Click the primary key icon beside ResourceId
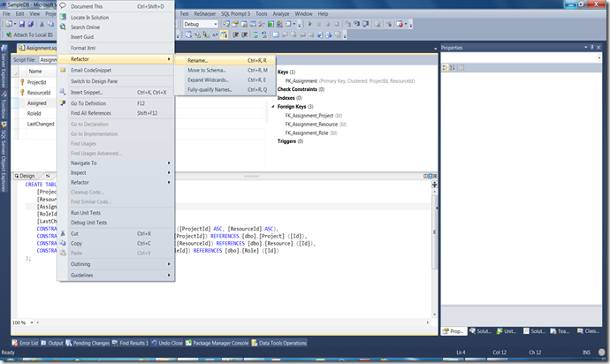Image resolution: width=610 pixels, height=364 pixels. pos(22,93)
